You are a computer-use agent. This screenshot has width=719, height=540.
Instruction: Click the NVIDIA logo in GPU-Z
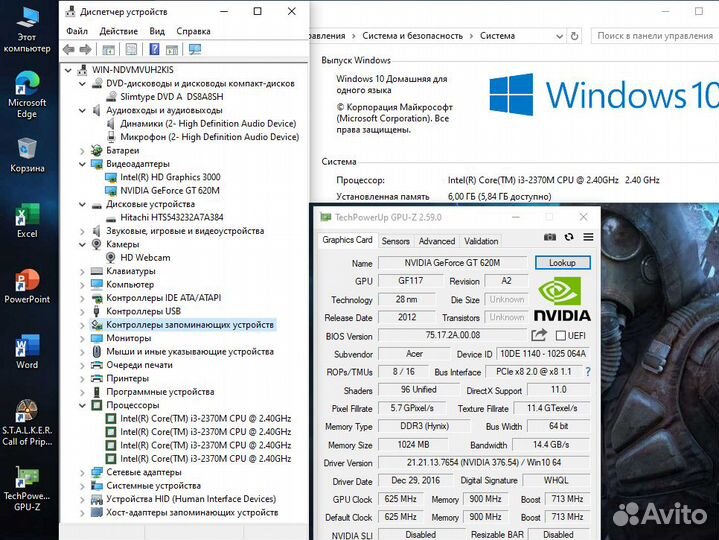point(562,298)
